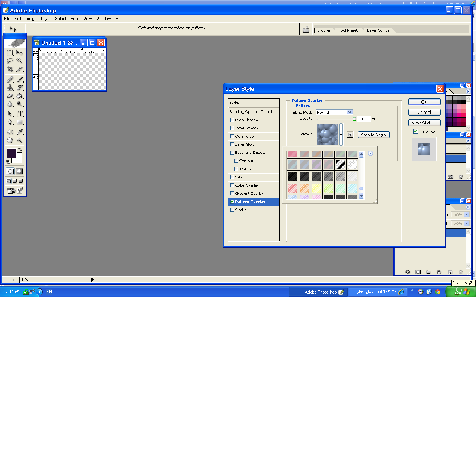Pick the Lasso tool
Viewport: 476px width, 456px height.
point(10,61)
